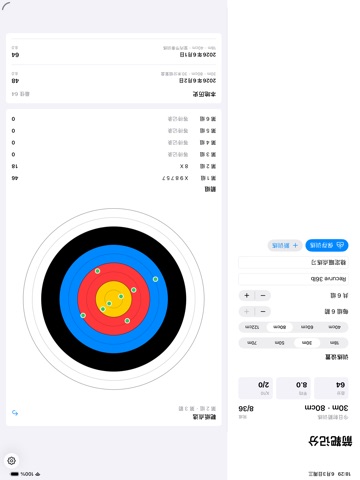Click the 8.0 average score card

[293, 388]
